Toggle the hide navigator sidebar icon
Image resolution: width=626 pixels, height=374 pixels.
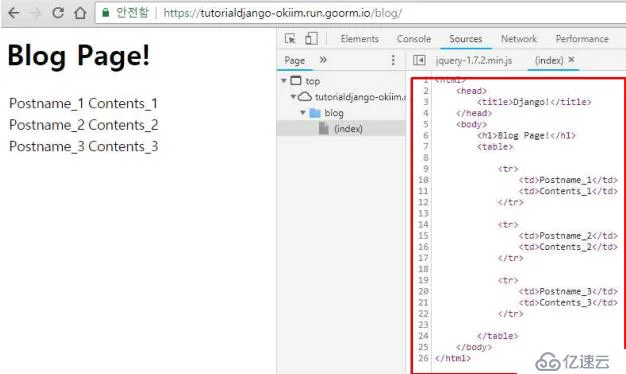[419, 60]
